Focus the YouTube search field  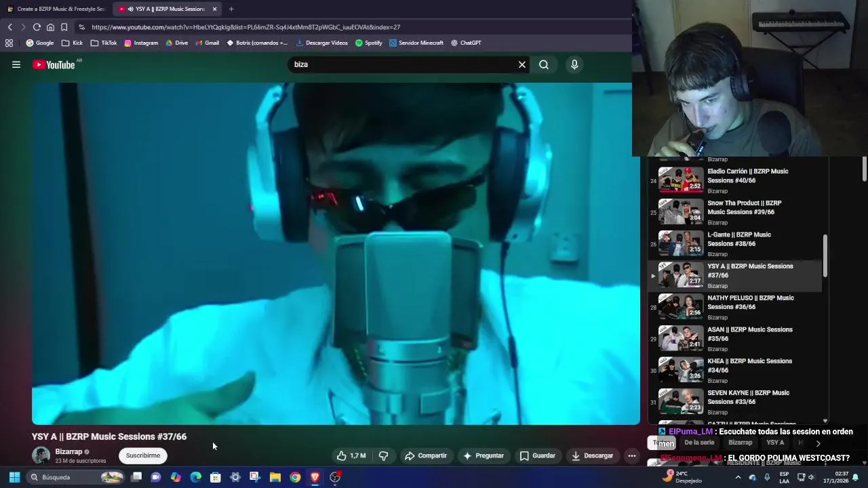point(403,64)
